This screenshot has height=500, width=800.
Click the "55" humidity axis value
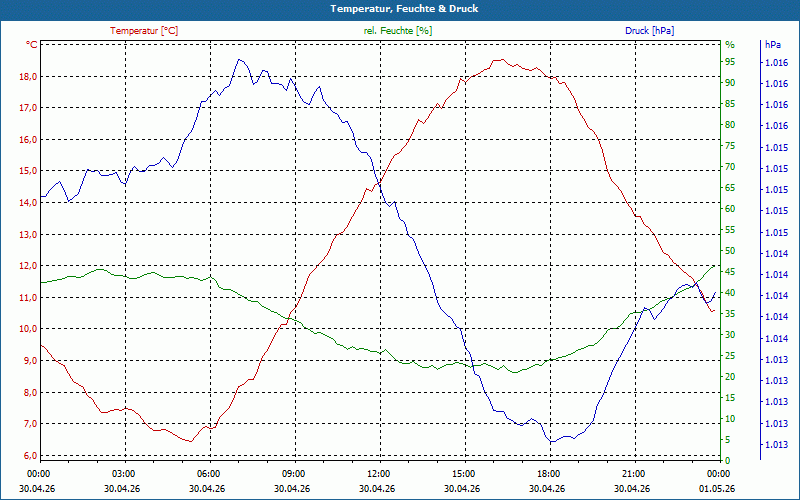[x=730, y=230]
